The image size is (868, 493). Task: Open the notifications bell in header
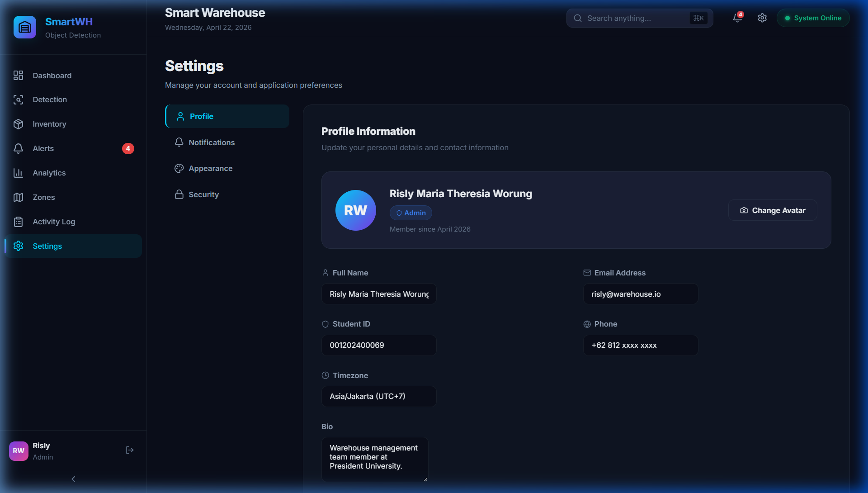click(737, 18)
